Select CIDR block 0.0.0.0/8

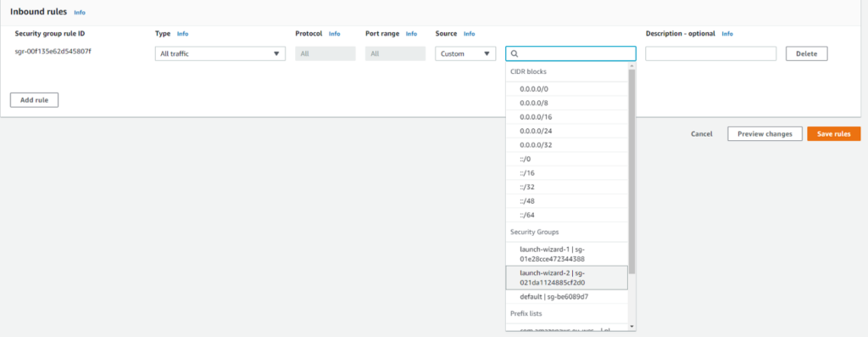click(567, 103)
